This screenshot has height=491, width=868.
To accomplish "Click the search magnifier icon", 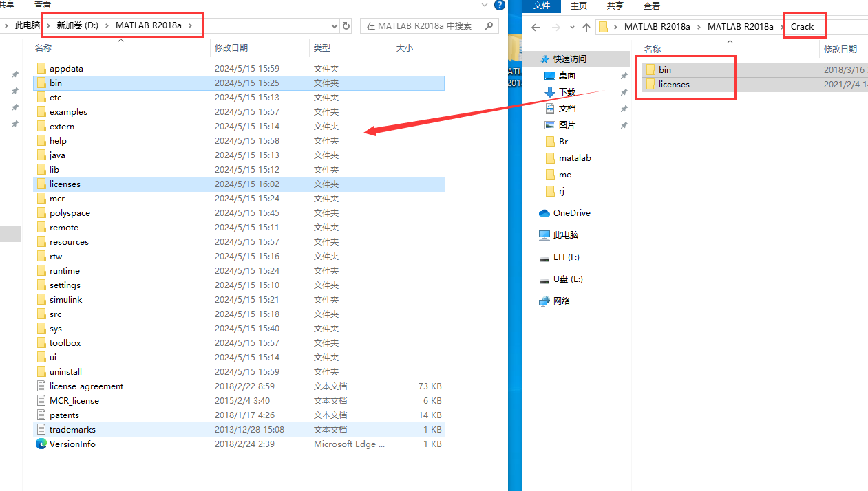I will (x=489, y=26).
